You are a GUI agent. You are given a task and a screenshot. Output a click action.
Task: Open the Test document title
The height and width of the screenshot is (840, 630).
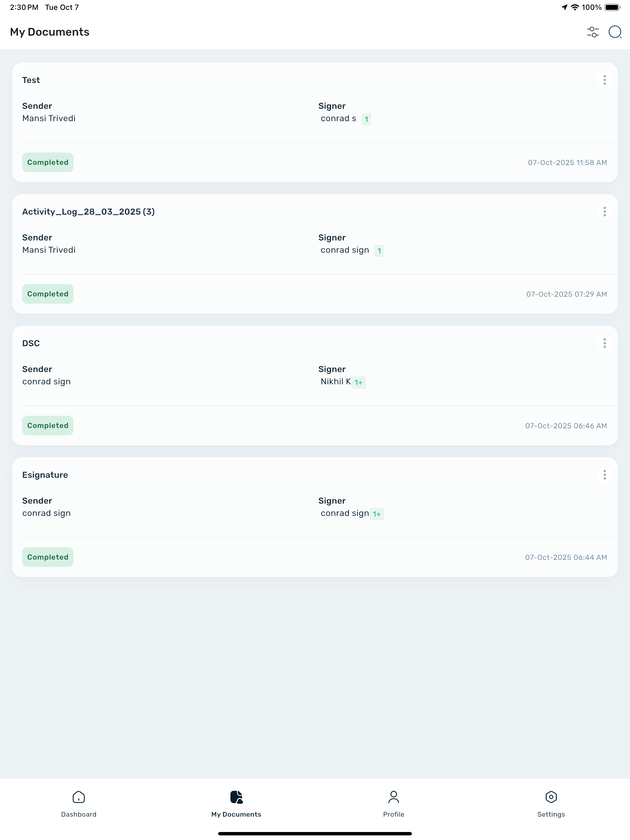[31, 80]
